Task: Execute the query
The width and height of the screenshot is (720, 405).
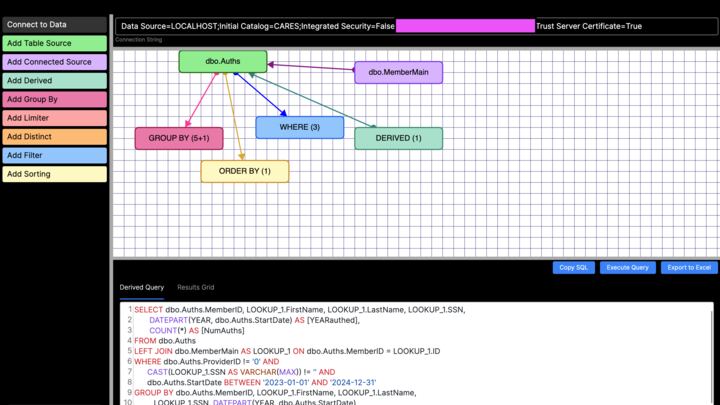Action: point(627,267)
